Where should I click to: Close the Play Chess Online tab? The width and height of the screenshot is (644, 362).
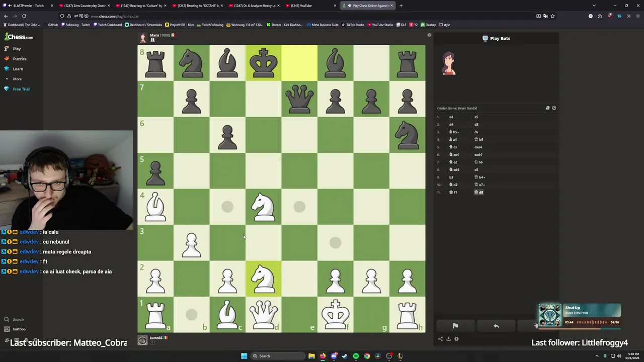point(392,6)
